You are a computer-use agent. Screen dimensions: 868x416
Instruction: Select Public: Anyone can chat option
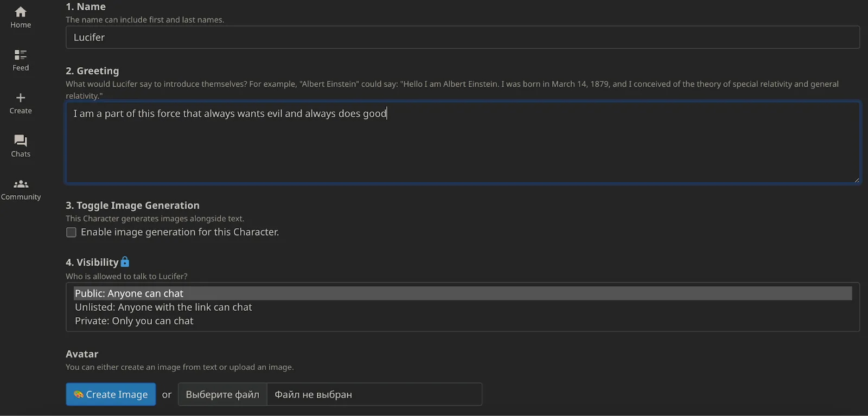(x=129, y=293)
